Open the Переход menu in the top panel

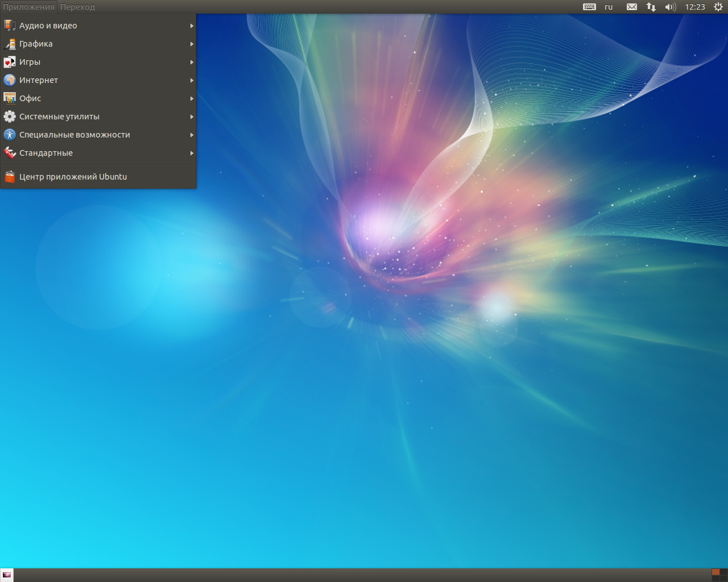pos(77,7)
